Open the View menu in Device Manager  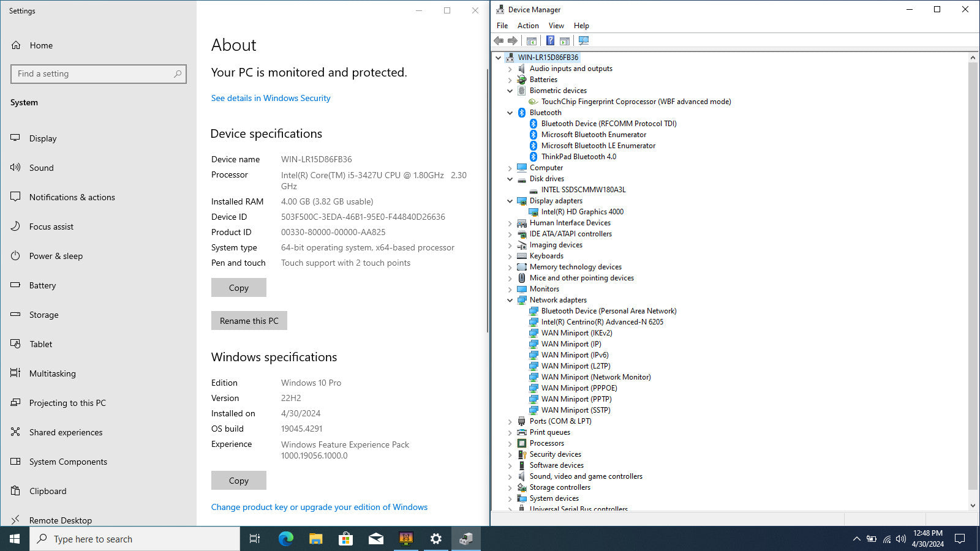556,26
